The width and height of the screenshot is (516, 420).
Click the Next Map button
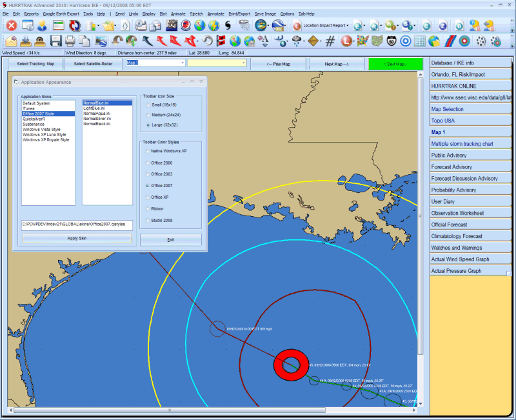tap(335, 64)
